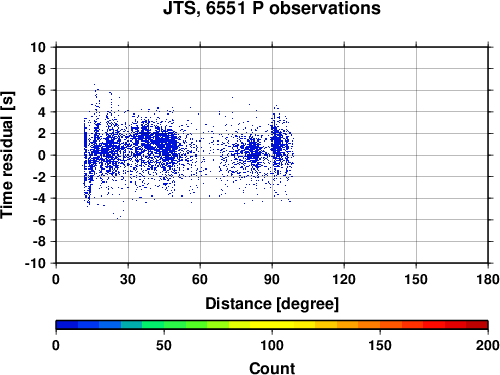Click the plot title 'JTS, 6551 P observations'
This screenshot has width=500, height=375.
[272, 8]
